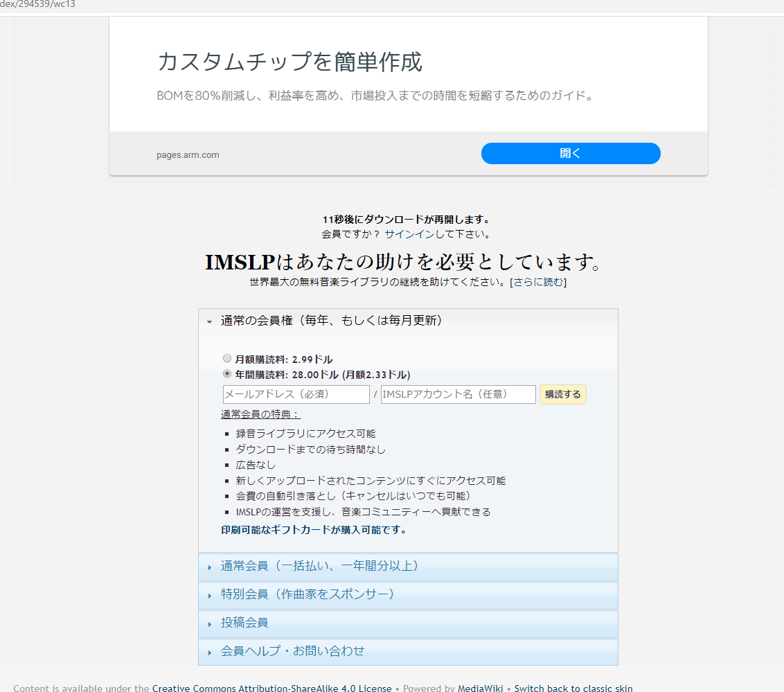Screen dimensions: 784x692
Task: Click the IMSLPアカウント名（任意）field
Action: [458, 394]
